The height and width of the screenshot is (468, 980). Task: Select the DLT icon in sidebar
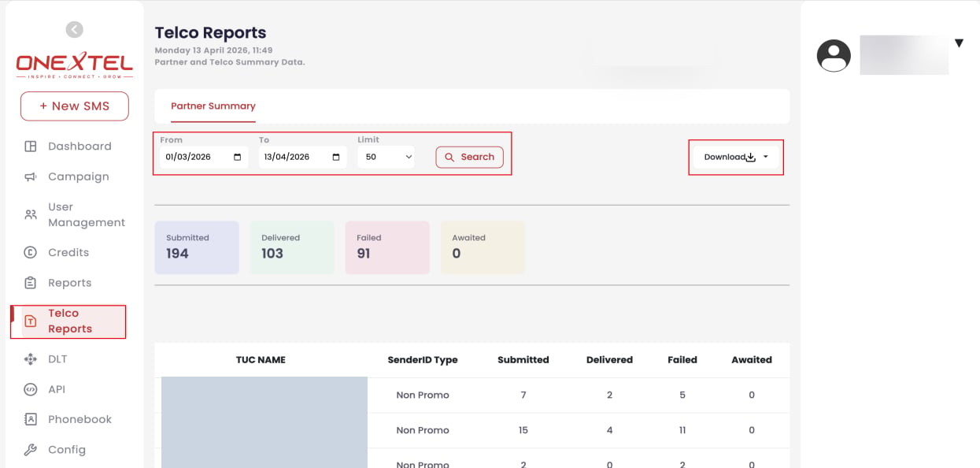tap(31, 359)
